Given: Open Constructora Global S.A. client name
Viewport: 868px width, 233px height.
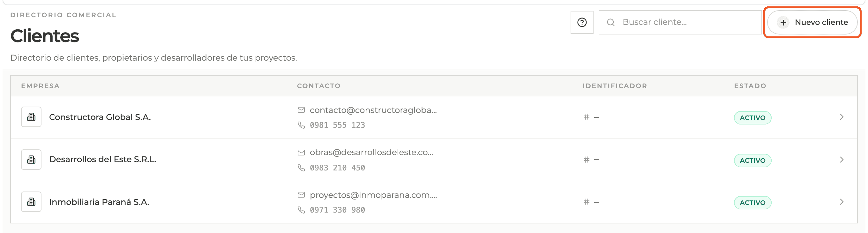Looking at the screenshot, I should [100, 117].
